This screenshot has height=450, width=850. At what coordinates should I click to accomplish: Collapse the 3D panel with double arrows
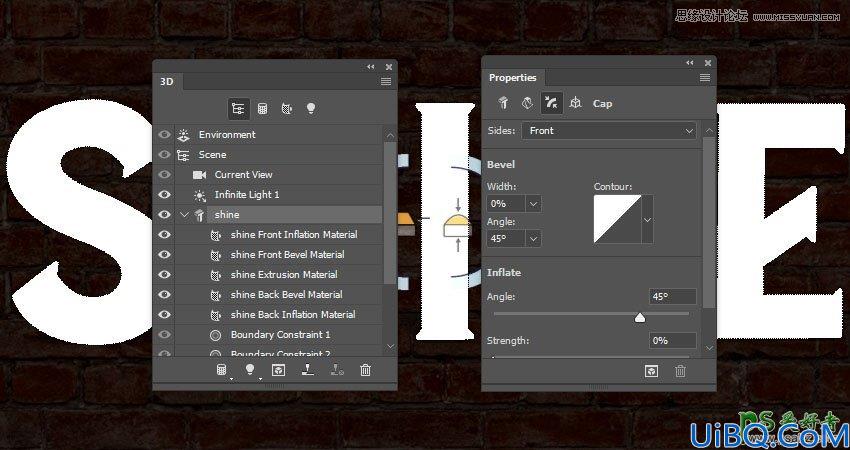pos(371,67)
